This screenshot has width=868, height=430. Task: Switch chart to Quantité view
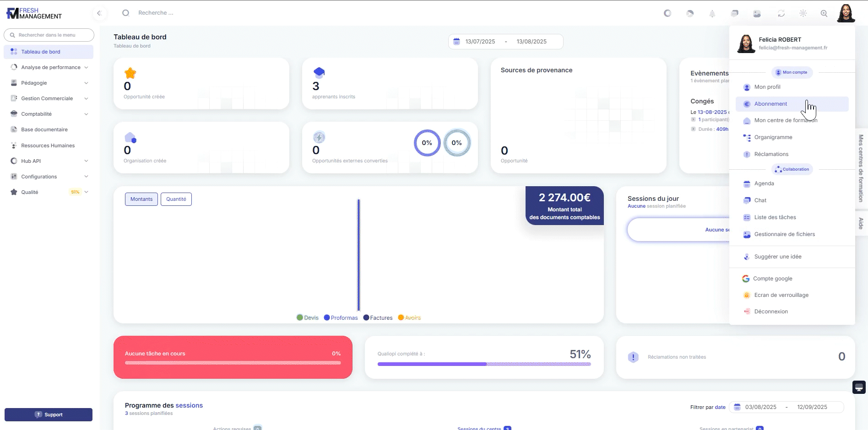176,199
